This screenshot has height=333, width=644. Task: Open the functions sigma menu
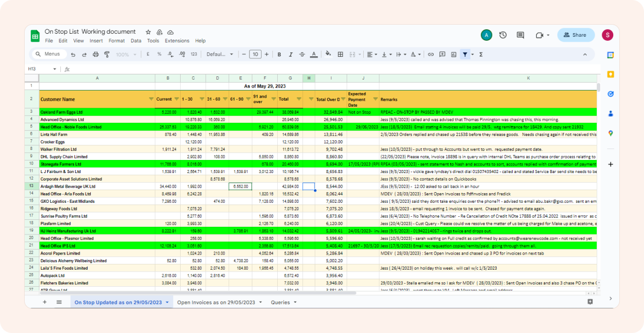click(481, 54)
